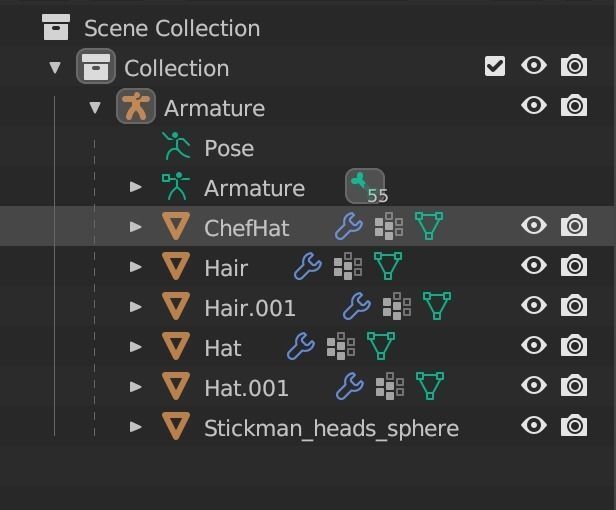Click the green mesh data icon on ChefHat

point(429,227)
